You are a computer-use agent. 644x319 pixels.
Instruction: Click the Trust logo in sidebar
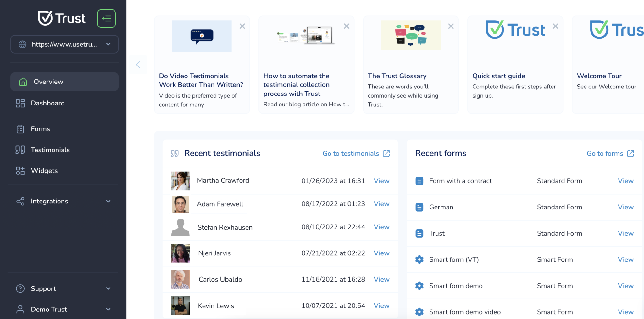click(62, 18)
